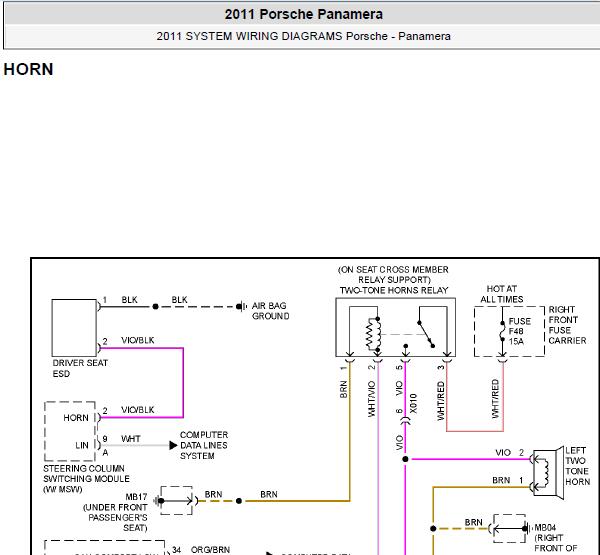Click the air bag ground symbol
Screen dimensions: 600x555
coord(241,307)
